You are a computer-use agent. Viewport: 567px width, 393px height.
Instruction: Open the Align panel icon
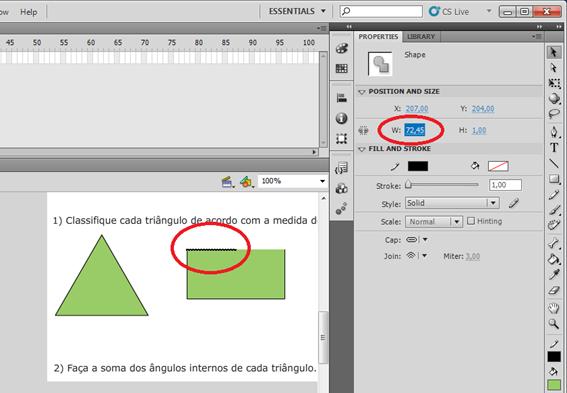click(x=342, y=98)
